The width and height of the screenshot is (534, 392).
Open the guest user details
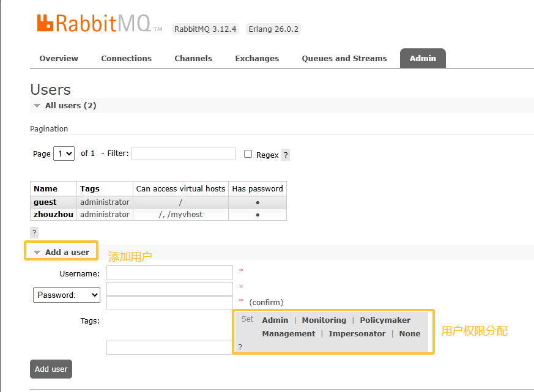[45, 202]
